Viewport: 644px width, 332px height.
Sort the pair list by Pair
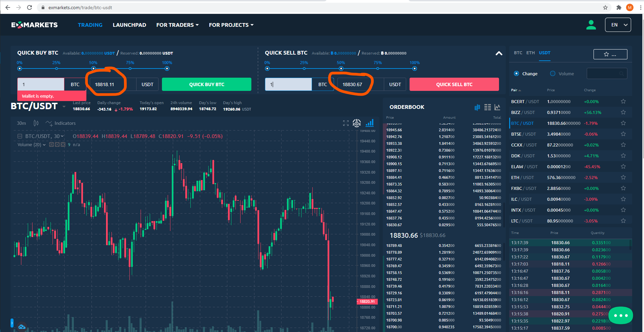pyautogui.click(x=516, y=90)
